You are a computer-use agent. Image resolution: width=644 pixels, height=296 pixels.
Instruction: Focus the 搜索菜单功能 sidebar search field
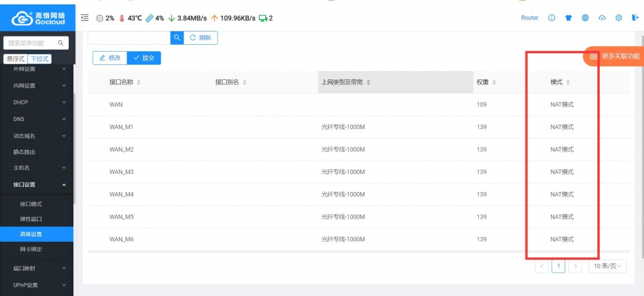coord(36,43)
